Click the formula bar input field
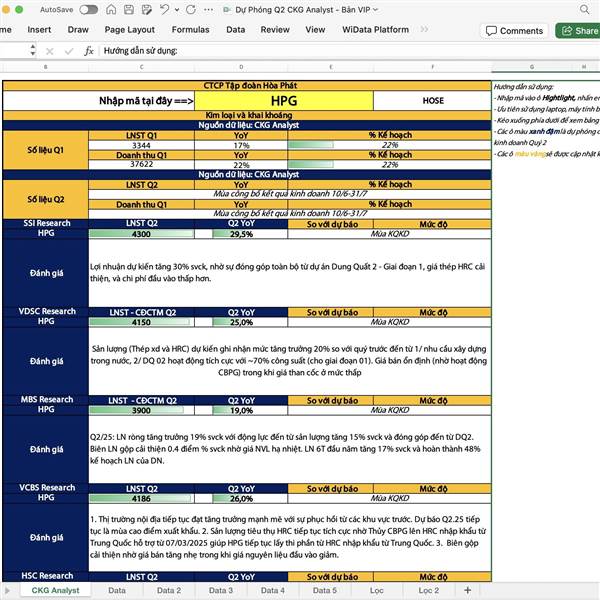Image resolution: width=600 pixels, height=600 pixels. [349, 51]
